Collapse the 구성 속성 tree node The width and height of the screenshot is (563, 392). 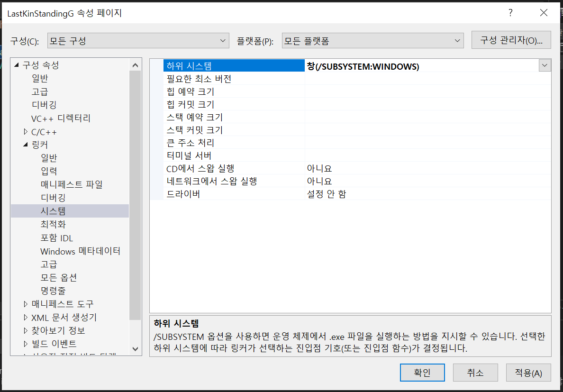coord(16,65)
